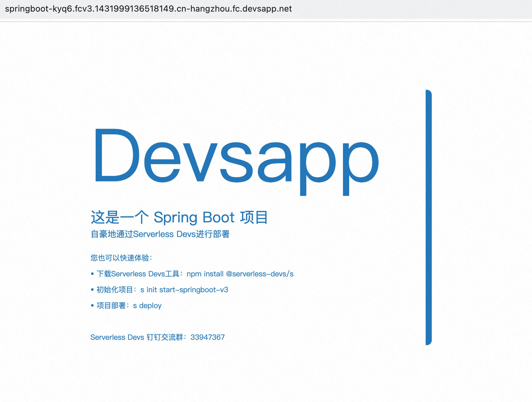Click the browser address bar URL
The width and height of the screenshot is (532, 402).
tap(148, 9)
